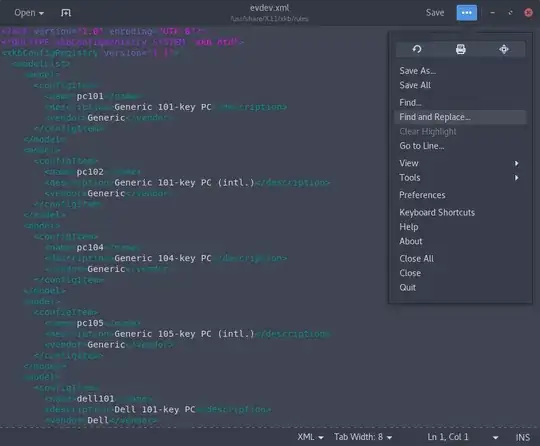Click the Save button in header
Image resolution: width=540 pixels, height=446 pixels.
435,13
